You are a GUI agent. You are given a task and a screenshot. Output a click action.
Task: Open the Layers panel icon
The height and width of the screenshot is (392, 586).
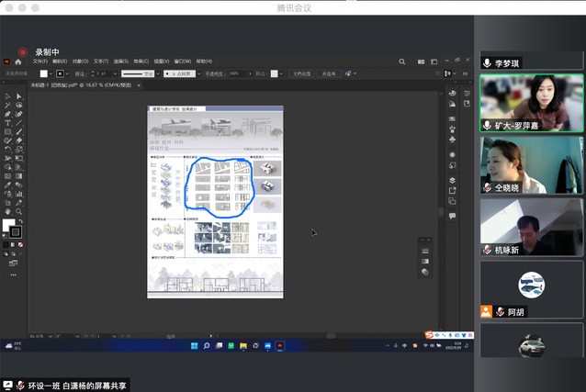click(452, 181)
